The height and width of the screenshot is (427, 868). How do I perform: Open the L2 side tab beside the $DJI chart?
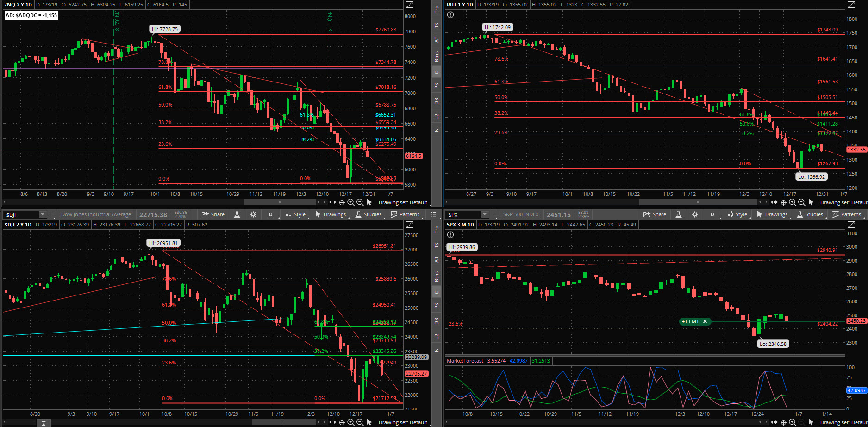(436, 336)
